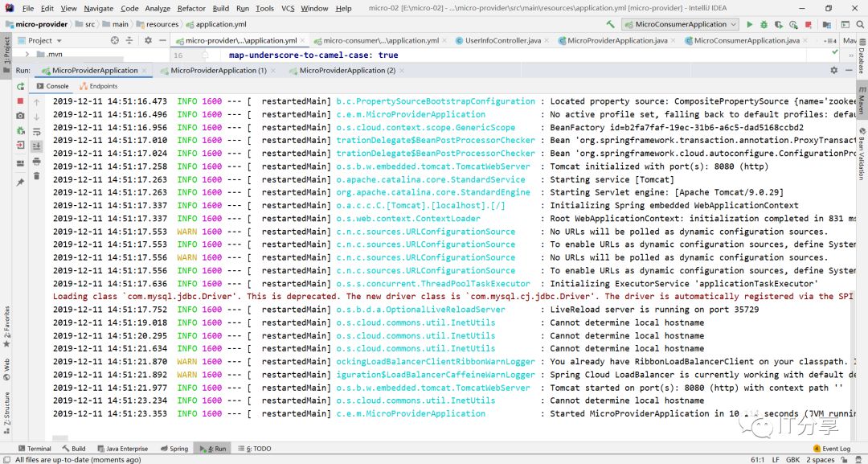Viewport: 868px width, 464px height.
Task: Open Run panel settings gear
Action: click(834, 70)
